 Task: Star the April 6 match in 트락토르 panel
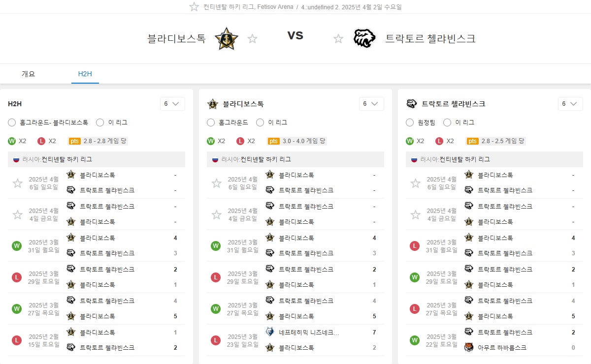click(416, 183)
